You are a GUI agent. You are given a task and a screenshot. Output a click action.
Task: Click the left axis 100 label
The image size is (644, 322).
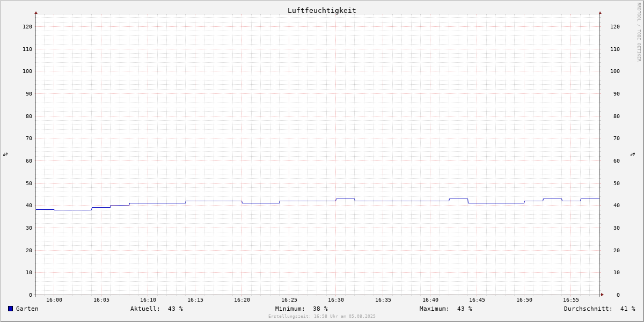(x=27, y=71)
